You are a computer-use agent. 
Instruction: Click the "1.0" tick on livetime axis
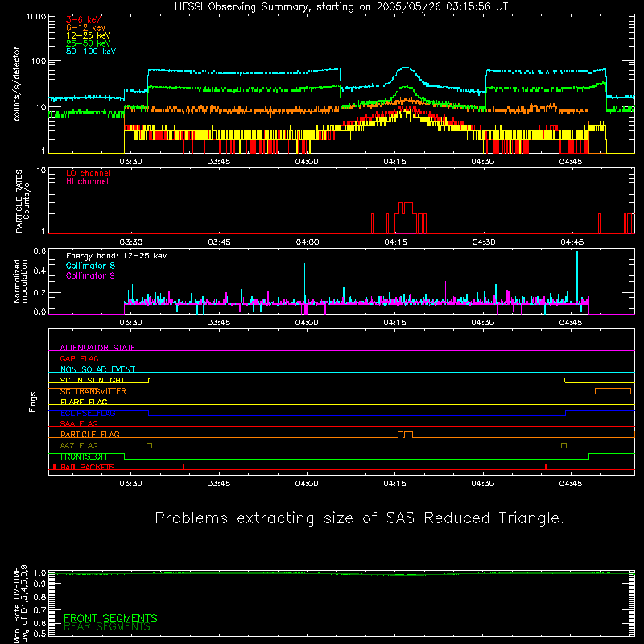click(39, 573)
